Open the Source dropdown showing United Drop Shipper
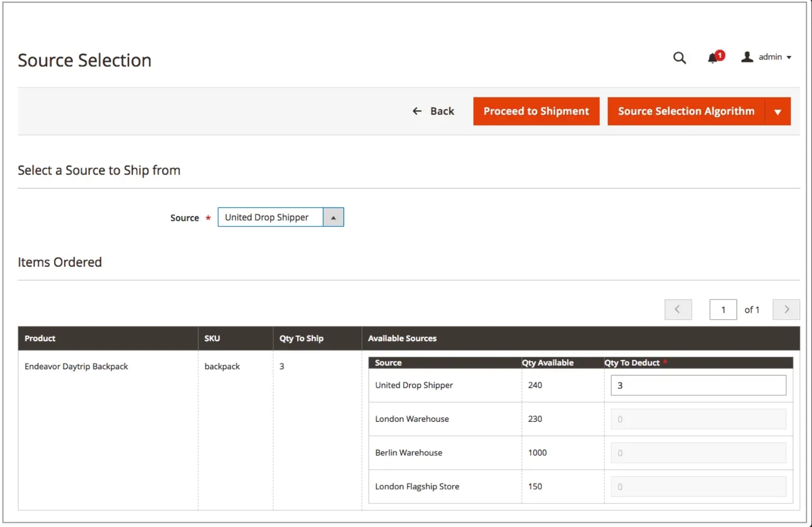 (x=281, y=217)
